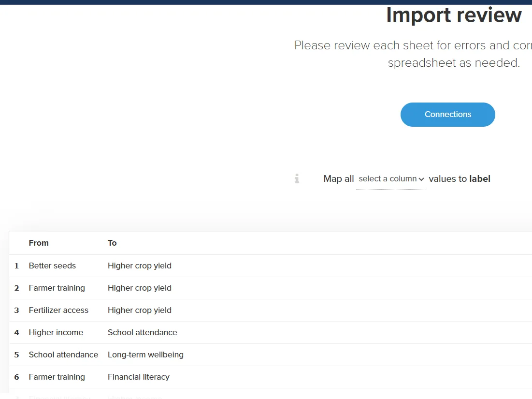Select the 'Better seeds' cell
Screen dimensions: 532x399
coord(52,266)
